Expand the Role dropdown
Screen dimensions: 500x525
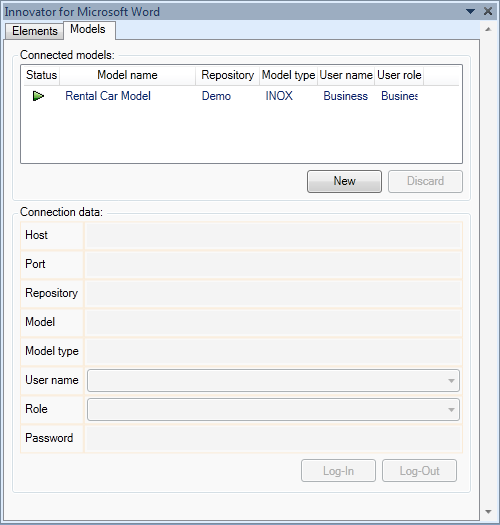click(x=451, y=409)
